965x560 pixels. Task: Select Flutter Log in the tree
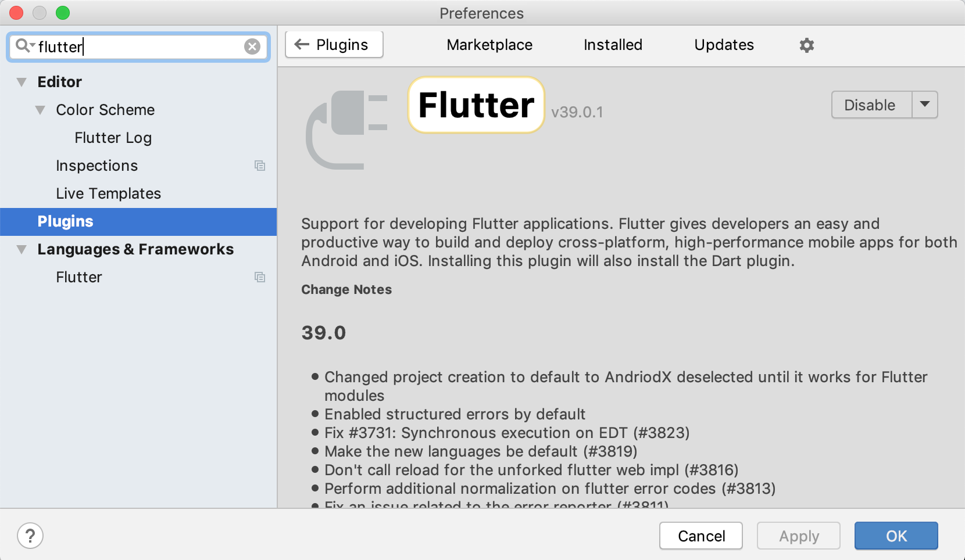(113, 138)
